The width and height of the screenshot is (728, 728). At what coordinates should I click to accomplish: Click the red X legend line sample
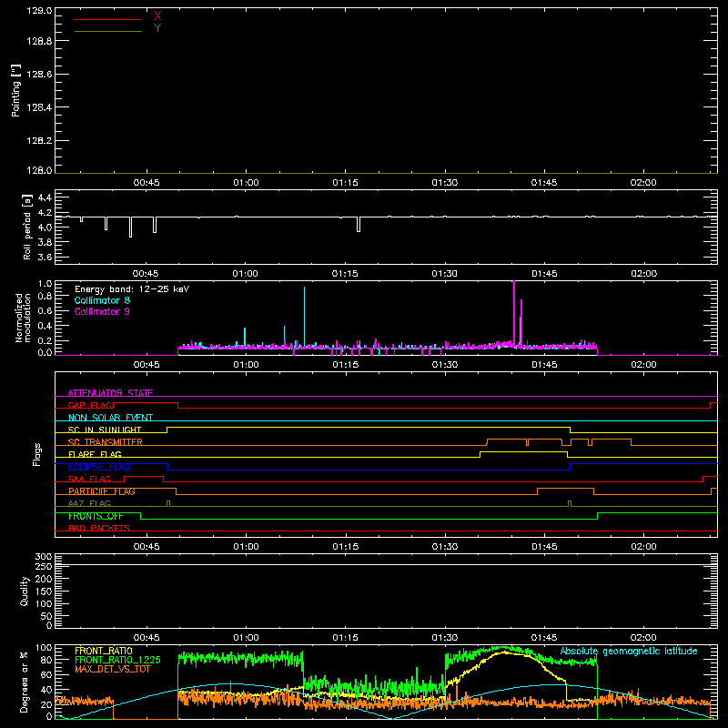coord(108,19)
